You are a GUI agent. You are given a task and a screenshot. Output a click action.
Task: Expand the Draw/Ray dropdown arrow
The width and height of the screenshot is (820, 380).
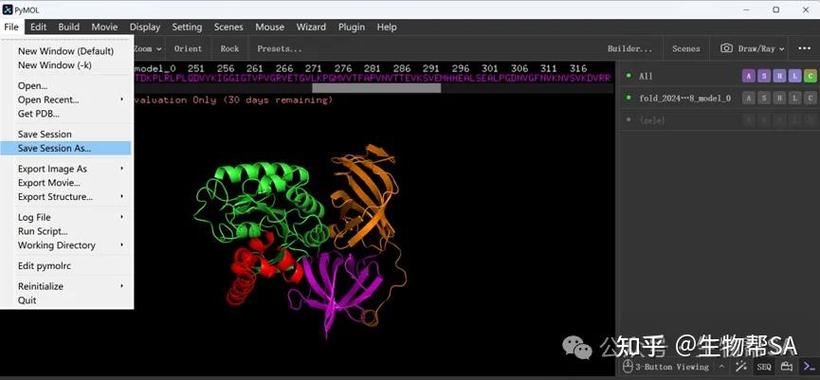coord(782,49)
